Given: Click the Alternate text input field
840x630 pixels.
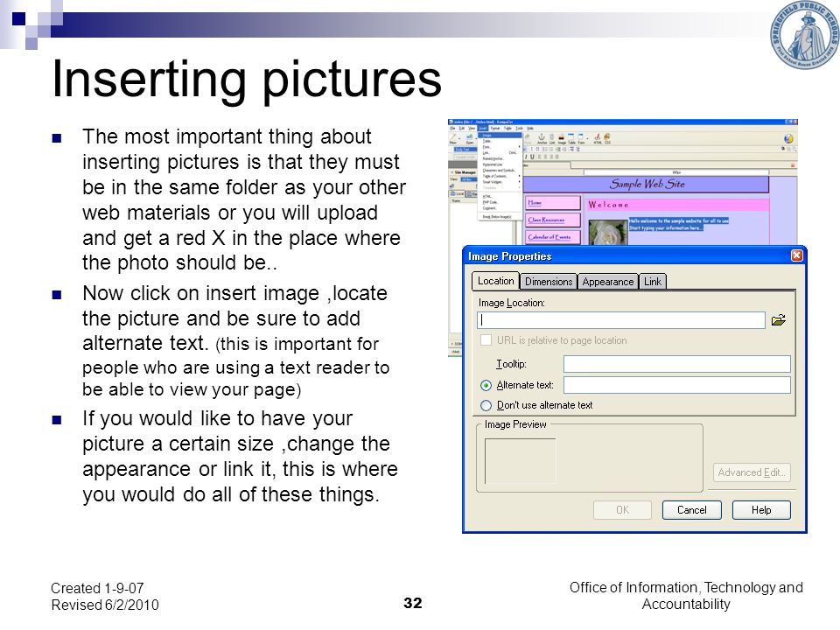Looking at the screenshot, I should tap(676, 385).
